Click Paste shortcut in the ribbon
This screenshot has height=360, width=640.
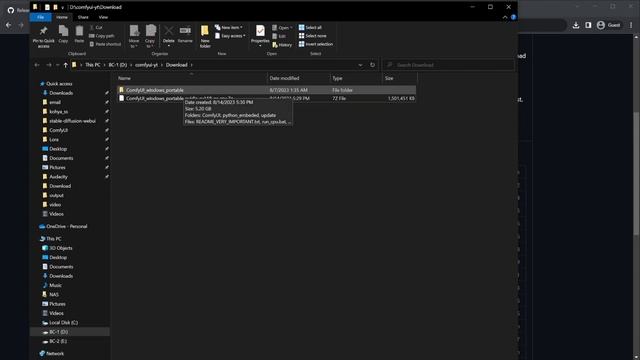point(105,44)
